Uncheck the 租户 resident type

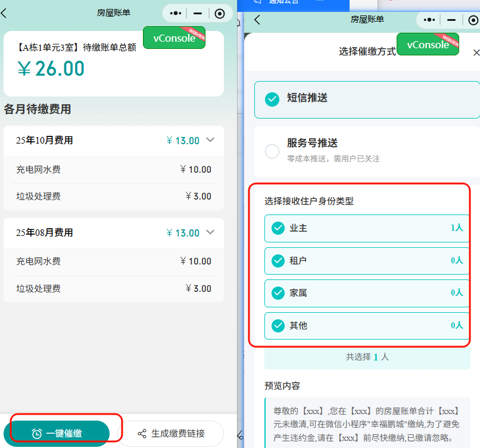(277, 261)
